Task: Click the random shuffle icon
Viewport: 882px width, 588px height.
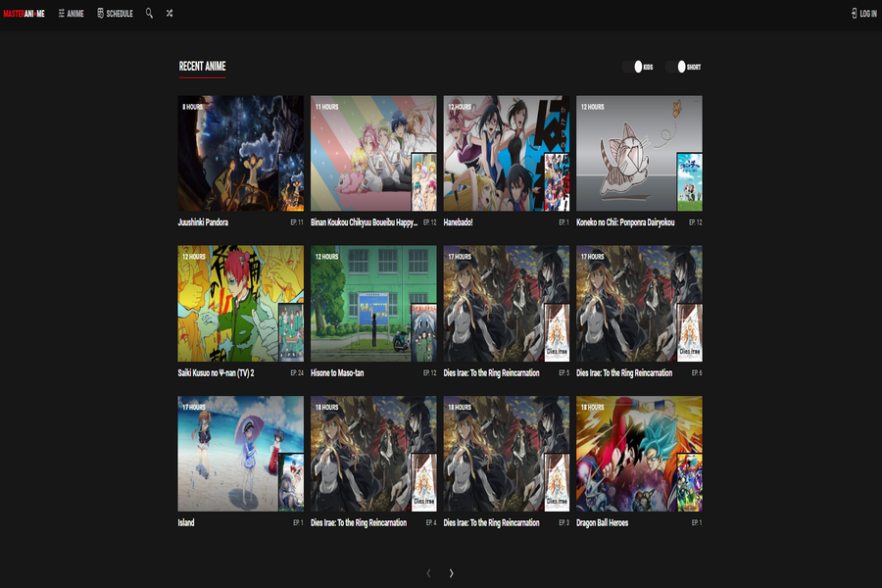Action: (170, 13)
